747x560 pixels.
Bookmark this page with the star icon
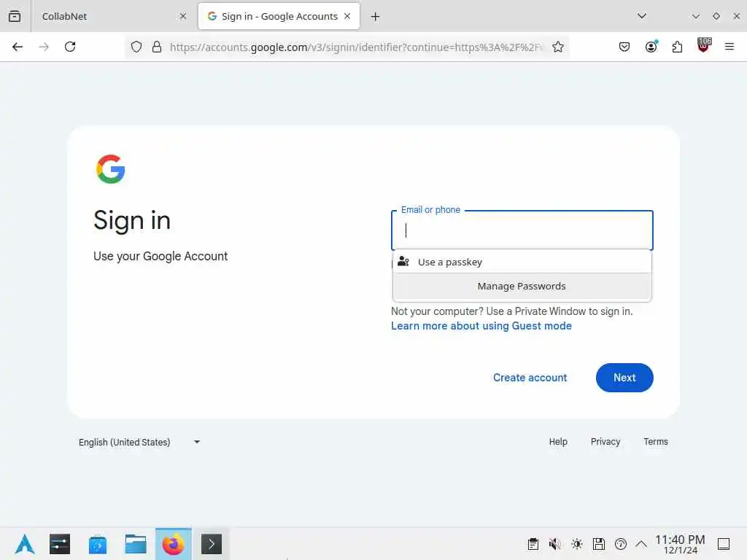[x=558, y=47]
